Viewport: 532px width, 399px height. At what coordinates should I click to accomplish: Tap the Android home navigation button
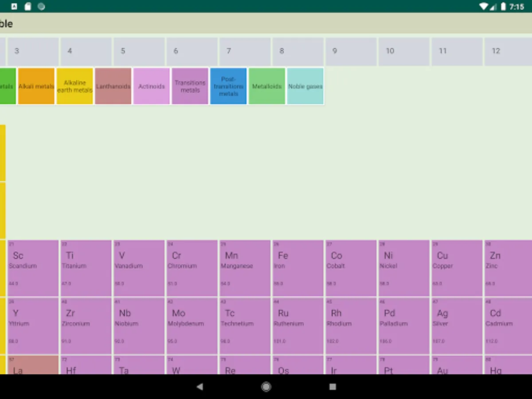coord(266,387)
